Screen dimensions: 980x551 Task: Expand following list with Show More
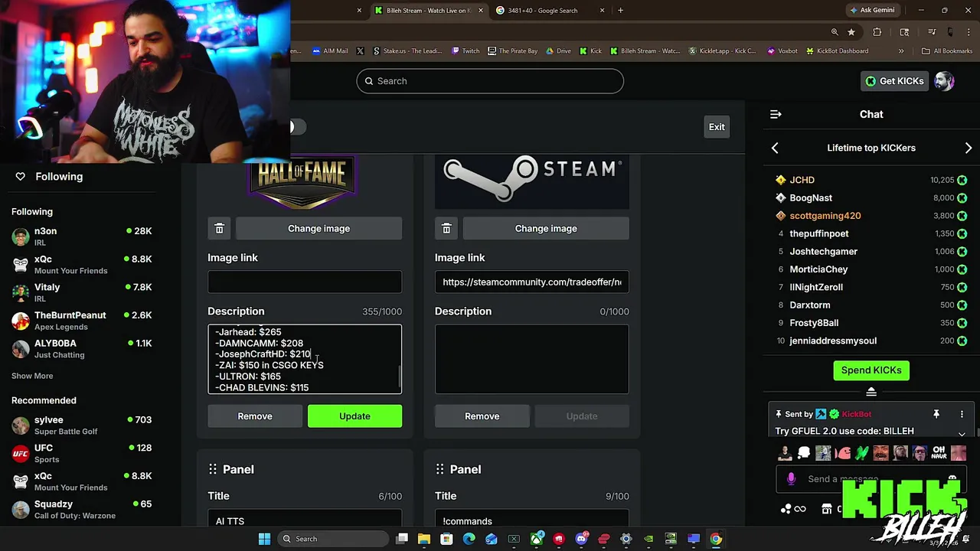pyautogui.click(x=32, y=376)
